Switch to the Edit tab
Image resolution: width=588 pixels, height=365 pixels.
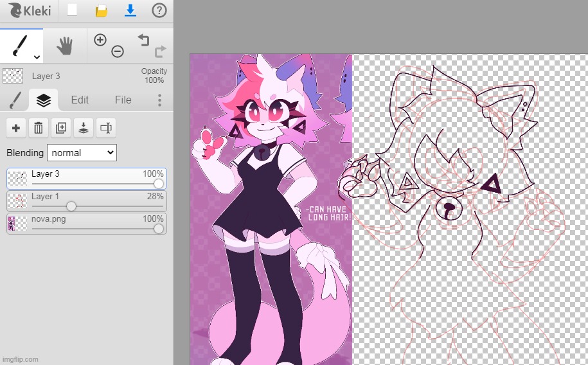pos(80,100)
